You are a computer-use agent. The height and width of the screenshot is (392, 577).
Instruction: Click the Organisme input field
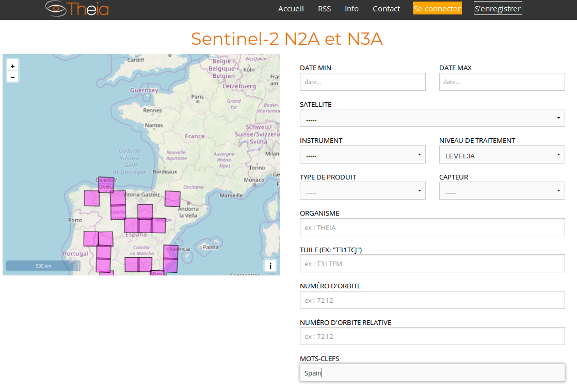pos(432,227)
